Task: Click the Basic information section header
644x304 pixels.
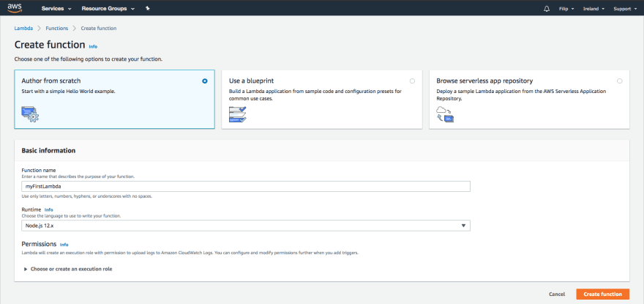Action: point(48,151)
